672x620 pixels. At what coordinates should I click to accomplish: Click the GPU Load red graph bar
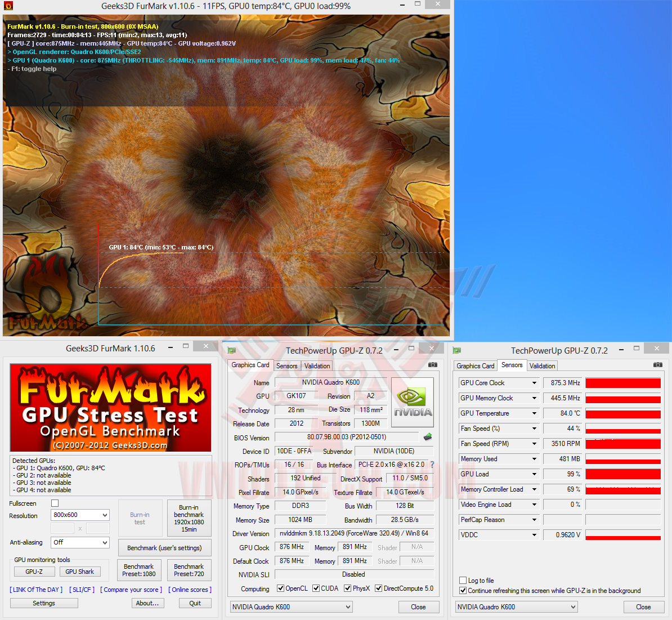point(623,474)
